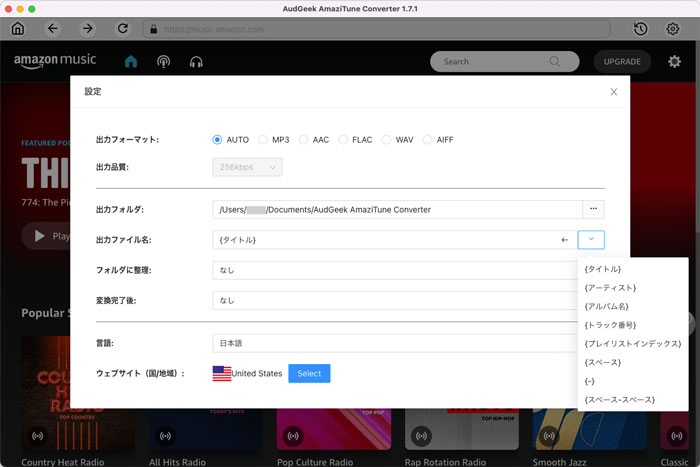Choose {タイトル} from tag list
The height and width of the screenshot is (467, 700).
pos(633,269)
